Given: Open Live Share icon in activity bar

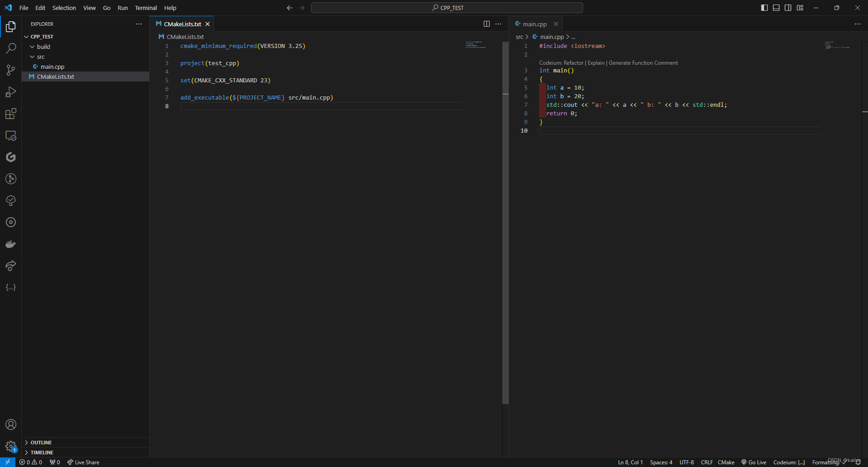Looking at the screenshot, I should [x=11, y=266].
